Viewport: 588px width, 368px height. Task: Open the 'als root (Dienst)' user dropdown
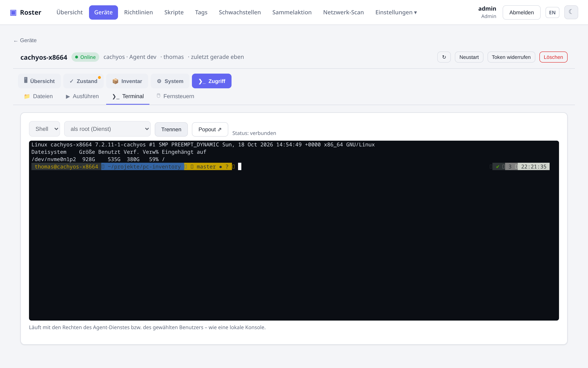coord(107,129)
